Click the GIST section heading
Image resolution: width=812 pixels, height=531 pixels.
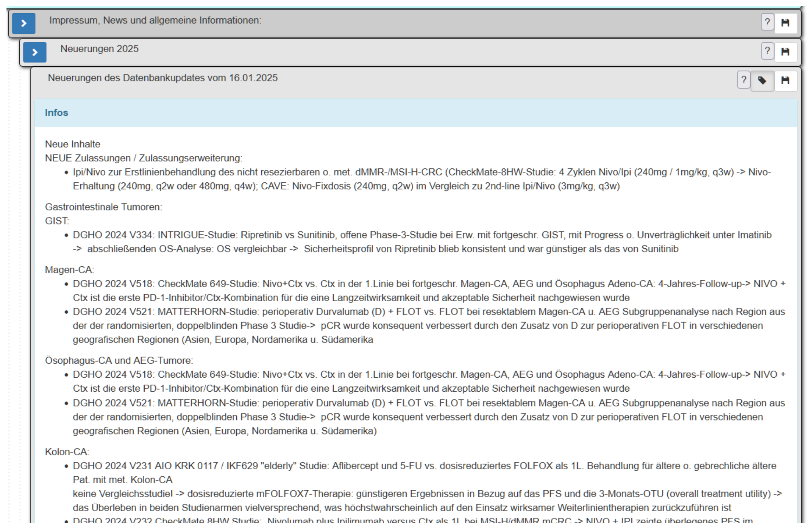click(x=57, y=221)
